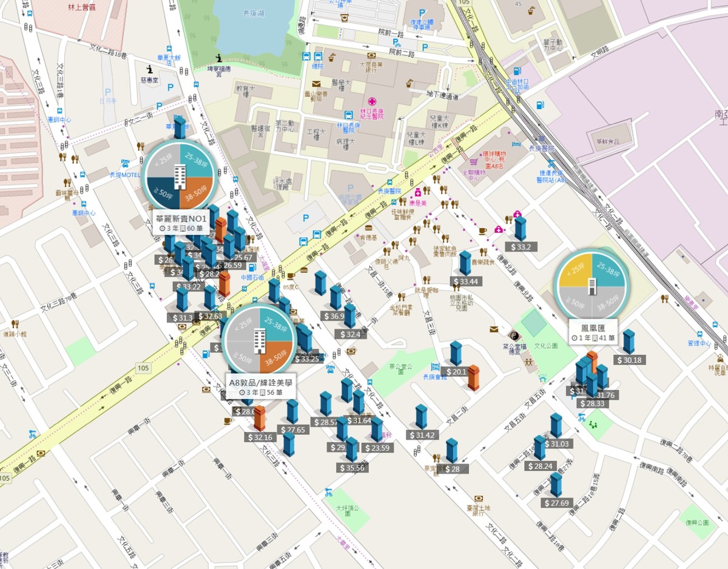Open the building marker above $27.69
Viewport: 728px width, 569px height.
pos(556,485)
